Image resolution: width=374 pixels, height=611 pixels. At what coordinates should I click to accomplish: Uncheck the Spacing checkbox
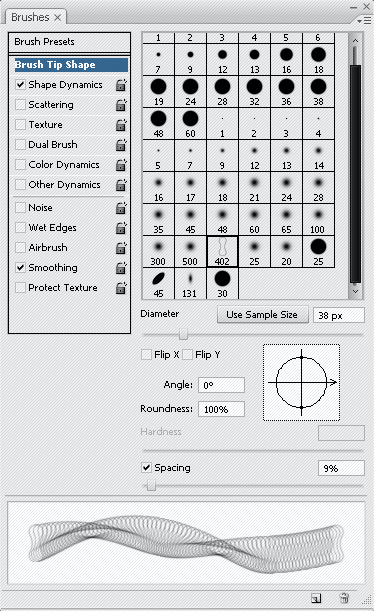[146, 468]
